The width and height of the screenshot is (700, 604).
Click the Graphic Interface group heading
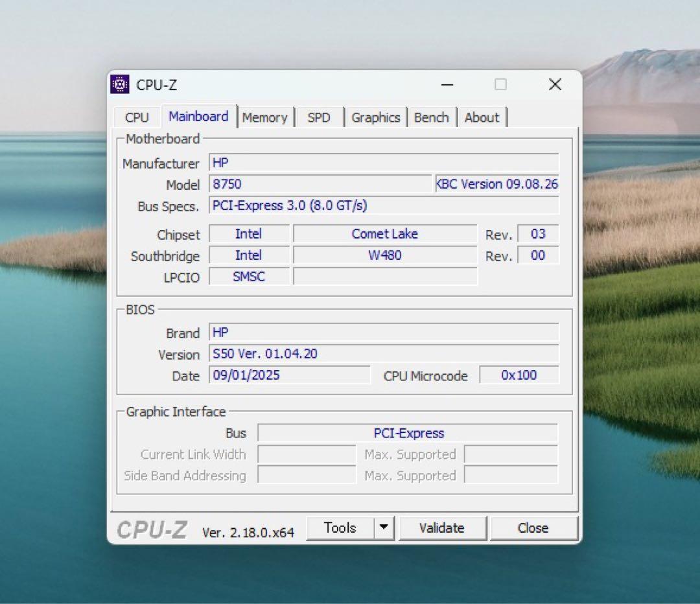pyautogui.click(x=176, y=412)
